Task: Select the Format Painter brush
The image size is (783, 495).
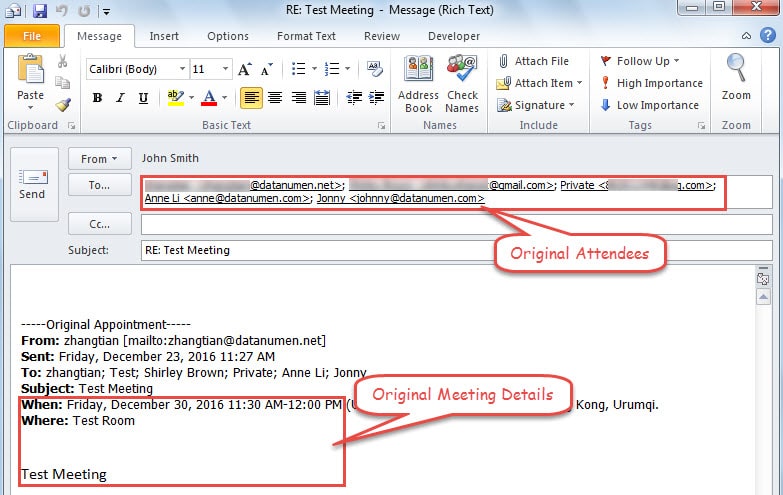Action: (x=62, y=104)
